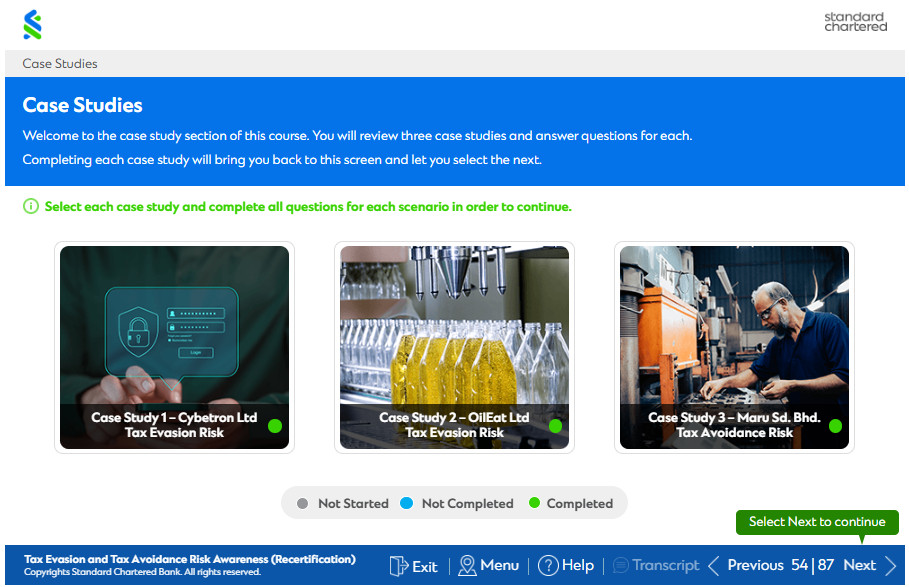Click the Completing each case study sentence
The width and height of the screenshot is (909, 587).
[x=282, y=160]
